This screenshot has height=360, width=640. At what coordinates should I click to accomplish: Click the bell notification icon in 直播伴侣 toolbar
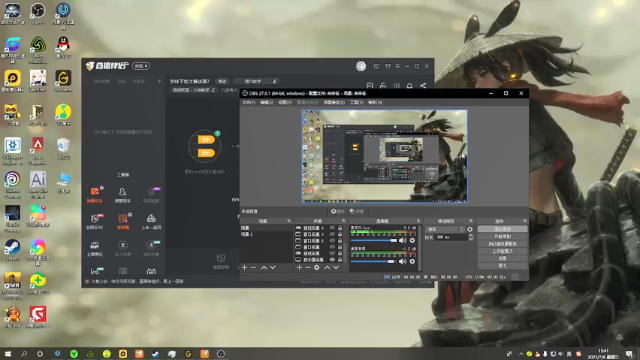click(409, 86)
